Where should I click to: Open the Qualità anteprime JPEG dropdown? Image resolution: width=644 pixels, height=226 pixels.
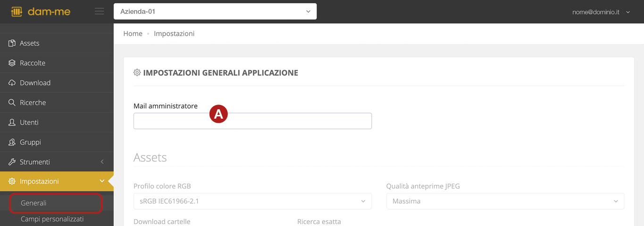point(505,201)
